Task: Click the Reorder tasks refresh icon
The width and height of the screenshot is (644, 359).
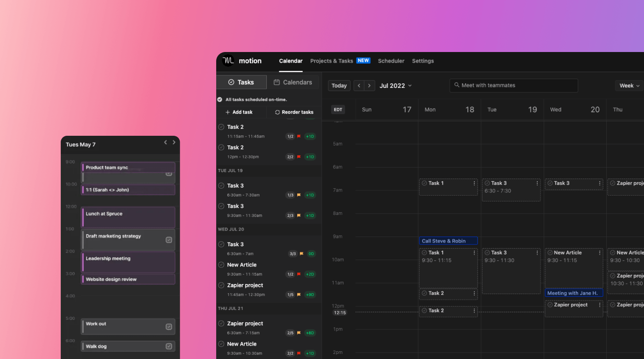Action: point(277,112)
